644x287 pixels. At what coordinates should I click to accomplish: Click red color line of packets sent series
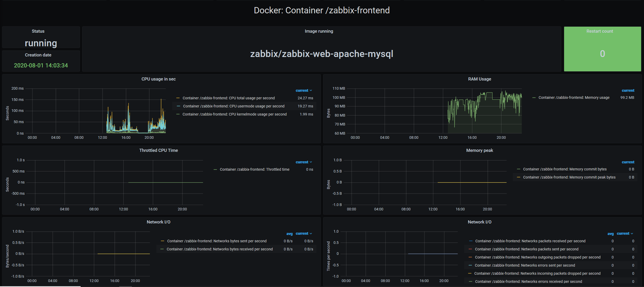coord(470,249)
